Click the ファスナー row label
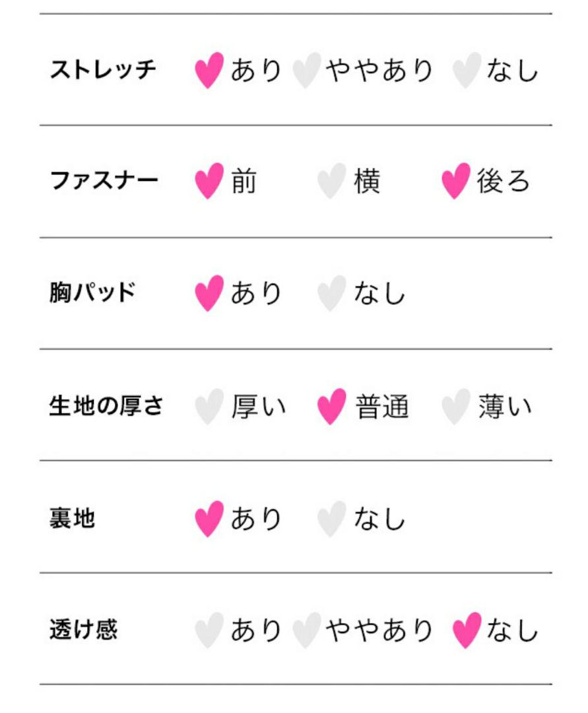588x713 pixels. [104, 180]
